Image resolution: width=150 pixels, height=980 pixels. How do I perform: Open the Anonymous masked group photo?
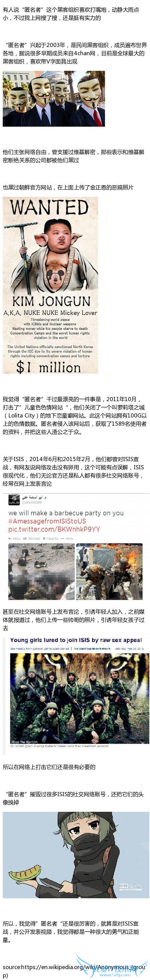click(54, 98)
